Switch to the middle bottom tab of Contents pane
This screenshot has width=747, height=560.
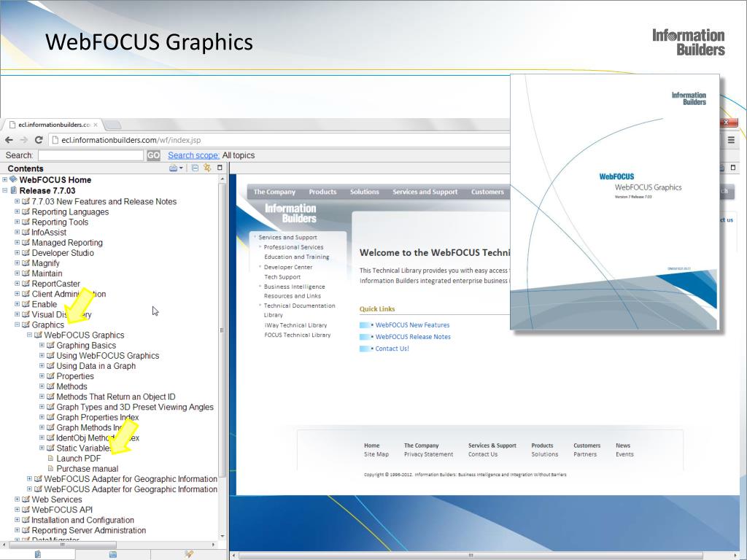coord(113,554)
